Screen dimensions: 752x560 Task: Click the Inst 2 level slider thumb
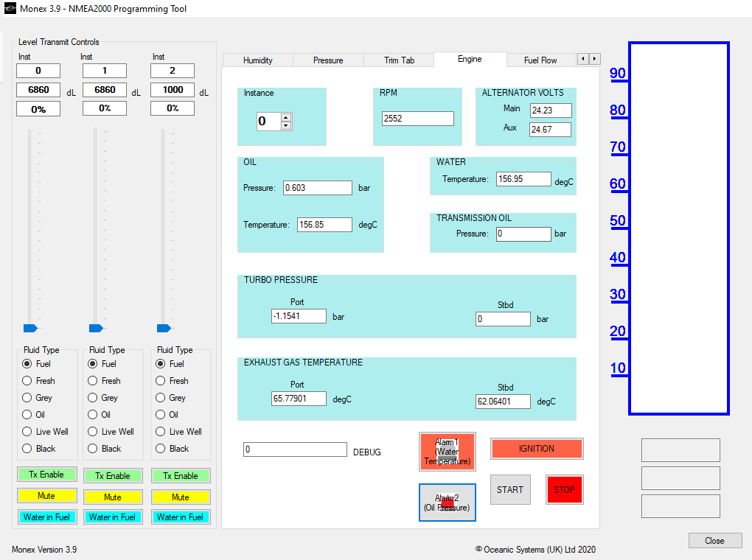164,328
